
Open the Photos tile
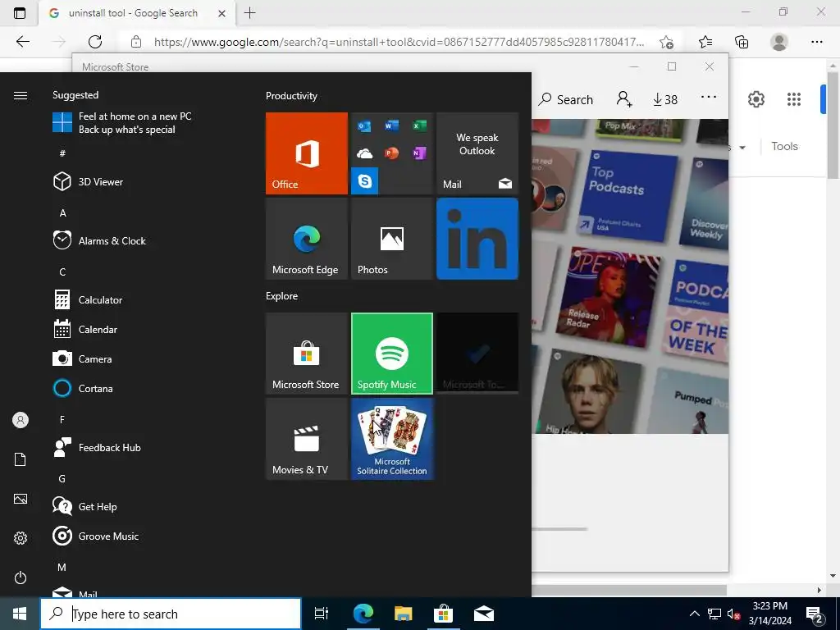coord(391,239)
